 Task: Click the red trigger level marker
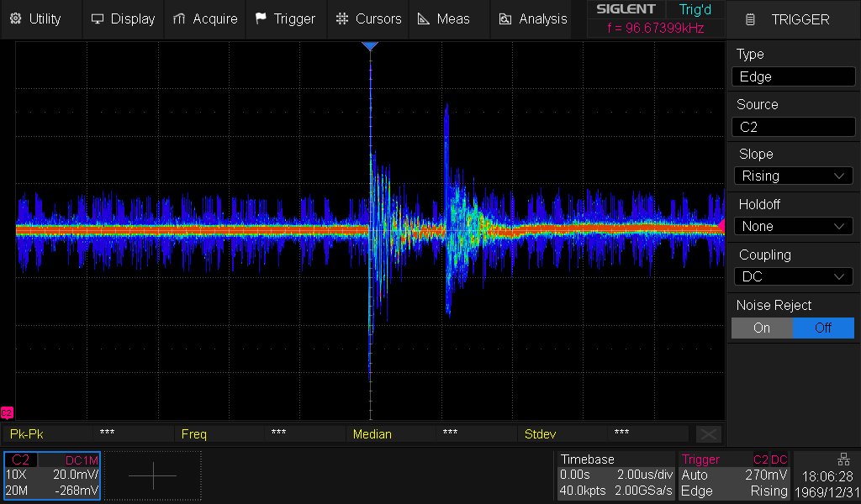point(720,227)
